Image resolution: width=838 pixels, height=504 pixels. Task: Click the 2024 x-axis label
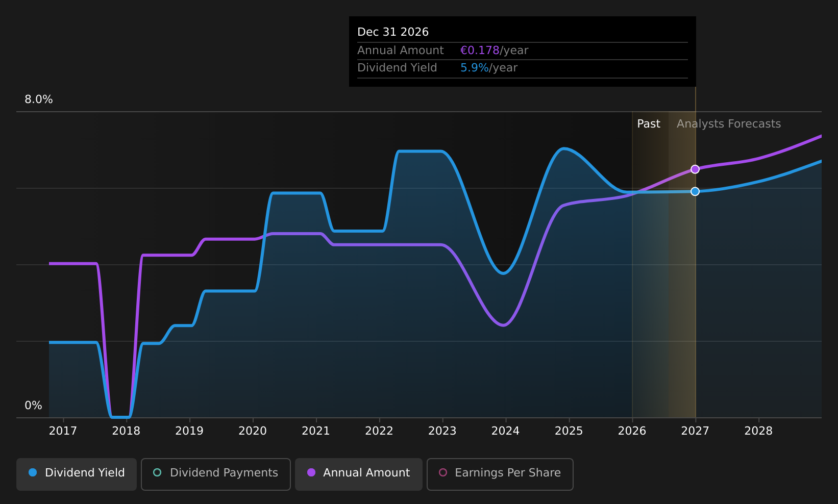point(506,431)
